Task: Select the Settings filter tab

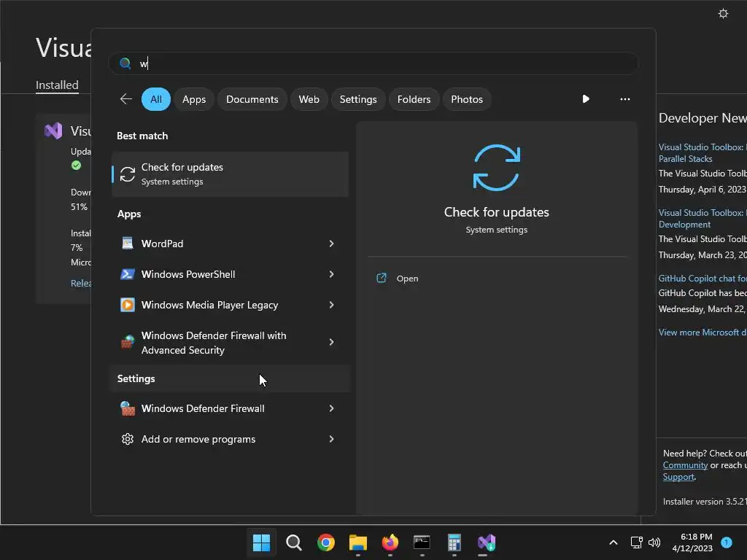Action: coord(357,99)
